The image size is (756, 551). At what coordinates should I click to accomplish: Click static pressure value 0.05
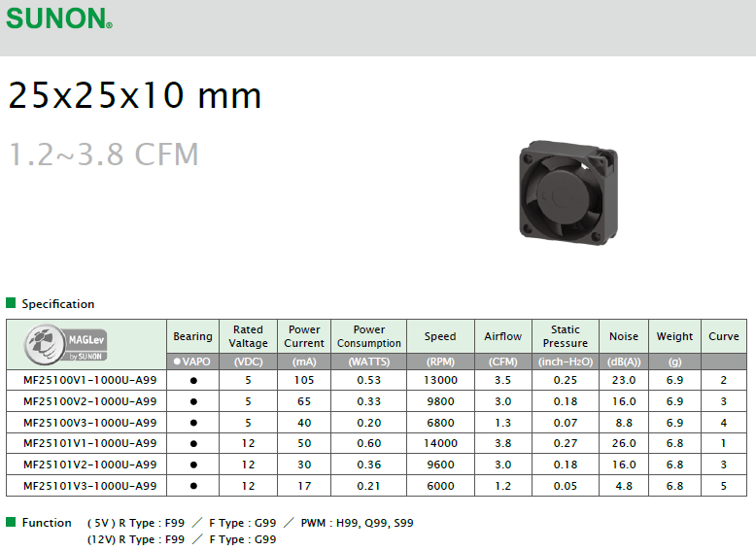click(566, 486)
